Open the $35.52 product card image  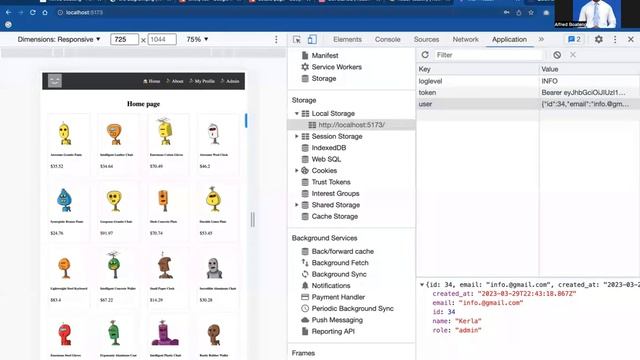(64, 134)
